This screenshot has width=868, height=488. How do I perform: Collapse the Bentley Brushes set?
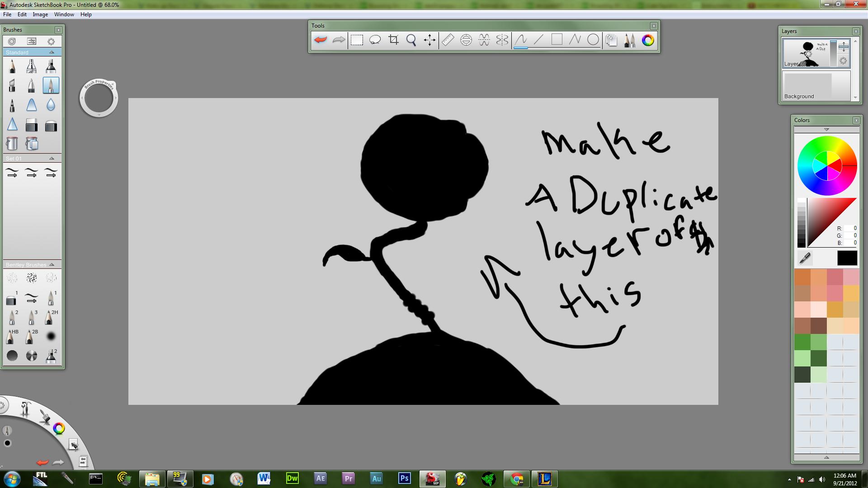pos(52,265)
